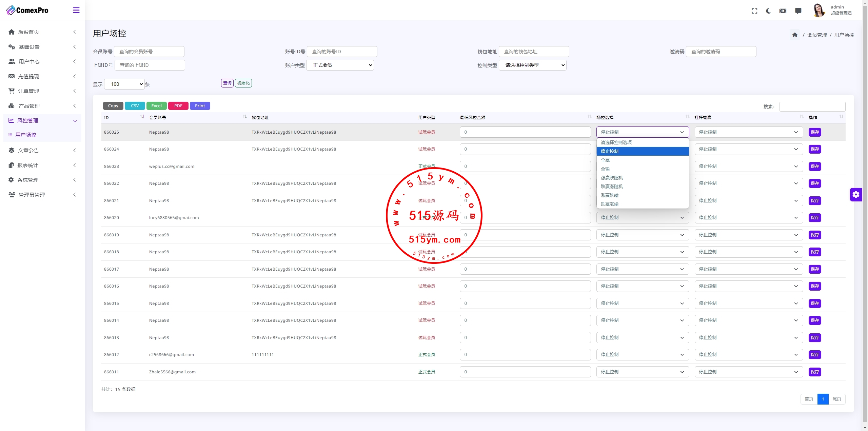Click the 查询 search button
The width and height of the screenshot is (868, 431).
(x=227, y=83)
